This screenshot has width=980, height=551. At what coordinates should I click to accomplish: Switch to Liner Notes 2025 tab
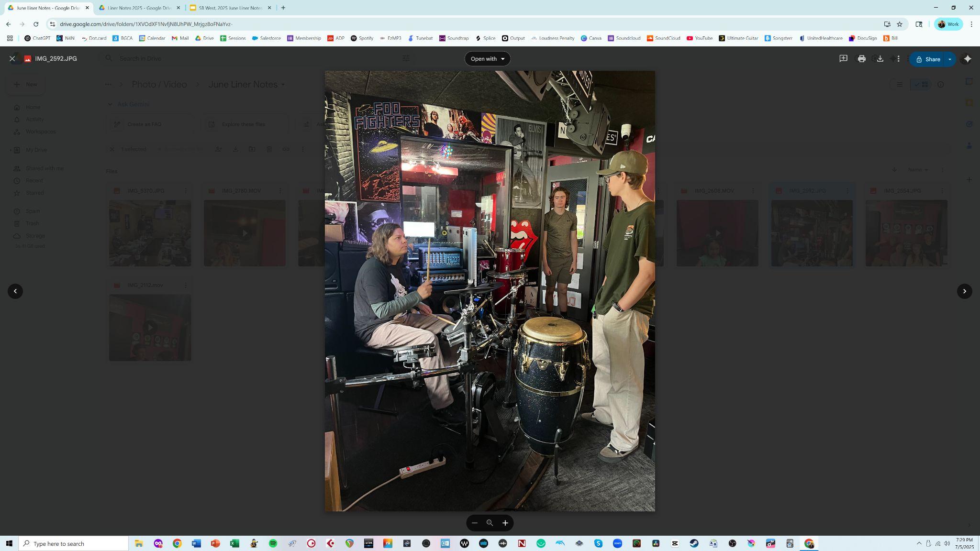click(x=139, y=8)
